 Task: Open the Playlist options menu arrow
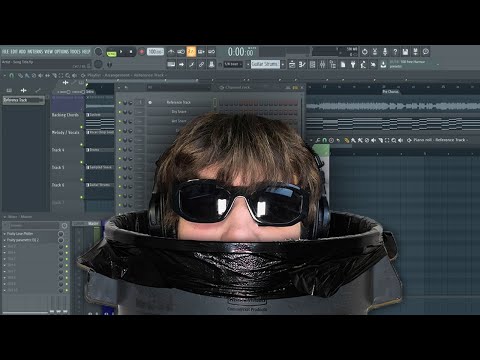coord(4,76)
